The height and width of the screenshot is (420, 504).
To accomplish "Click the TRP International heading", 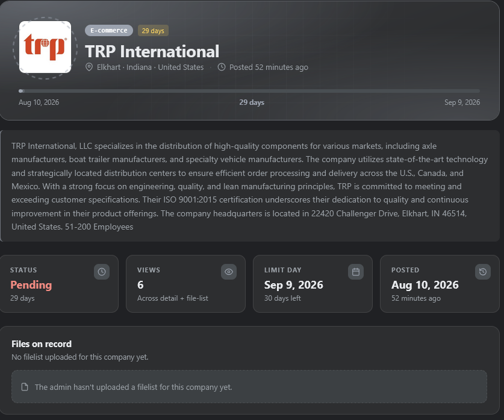I will 152,51.
